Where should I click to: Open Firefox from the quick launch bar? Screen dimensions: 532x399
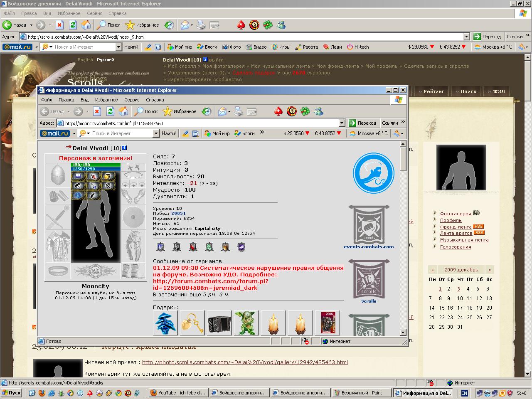41,393
